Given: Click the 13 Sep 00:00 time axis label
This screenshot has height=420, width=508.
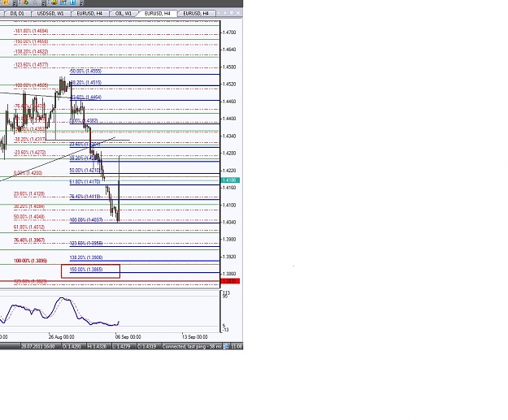Looking at the screenshot, I should [x=195, y=337].
